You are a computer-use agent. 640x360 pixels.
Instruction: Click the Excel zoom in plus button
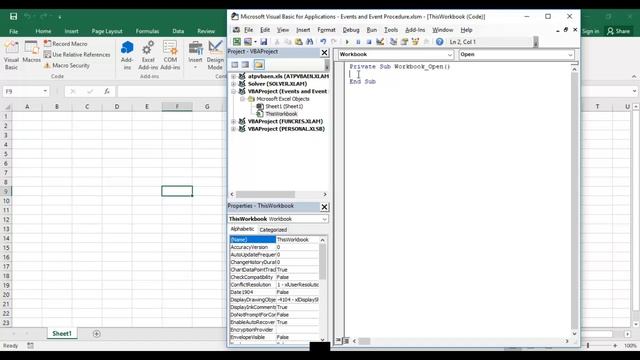(615, 345)
